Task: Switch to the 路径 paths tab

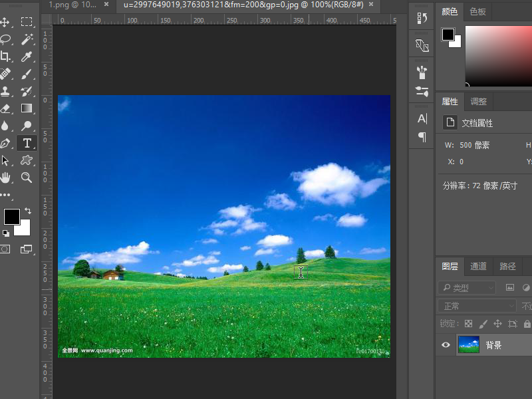Action: click(507, 266)
